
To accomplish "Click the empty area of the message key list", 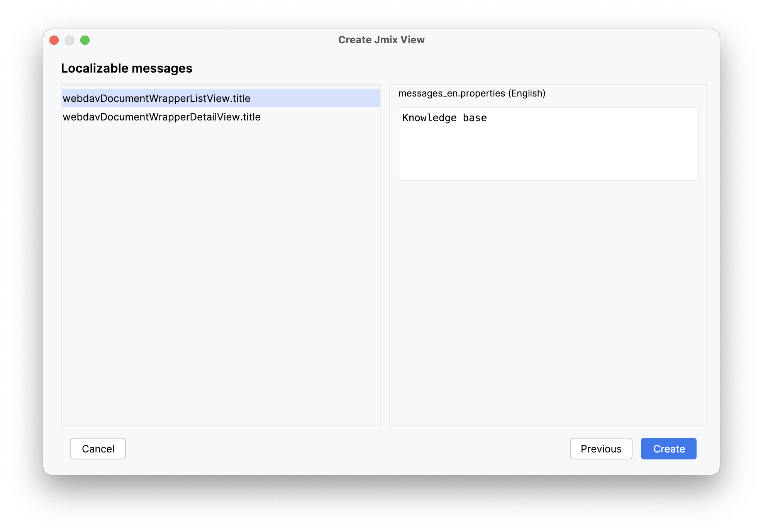I will click(x=220, y=270).
